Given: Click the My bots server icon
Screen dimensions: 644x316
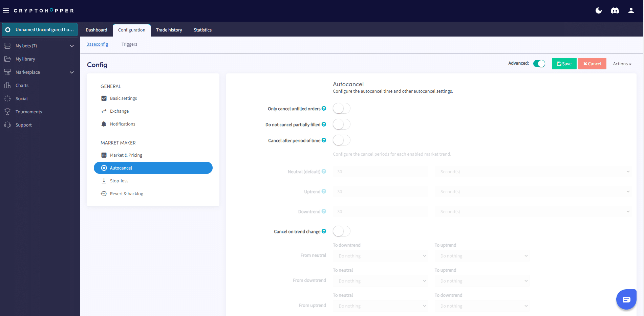Looking at the screenshot, I should pyautogui.click(x=7, y=46).
